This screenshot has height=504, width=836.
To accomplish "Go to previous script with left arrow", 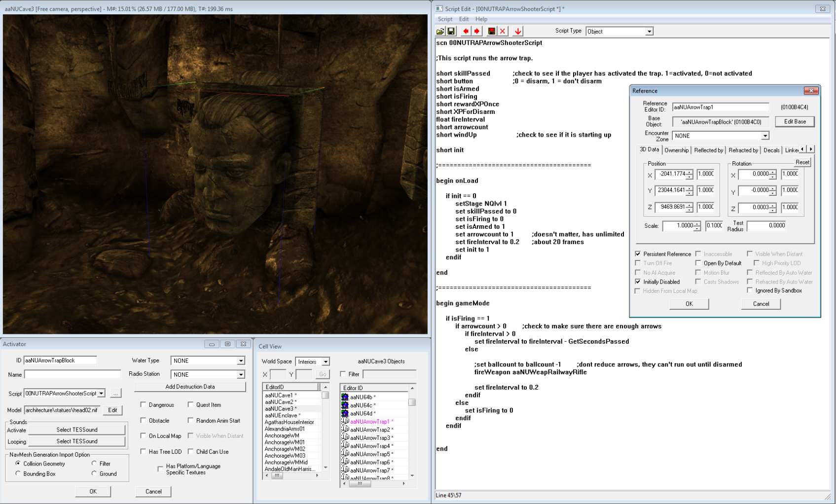I will (x=466, y=31).
